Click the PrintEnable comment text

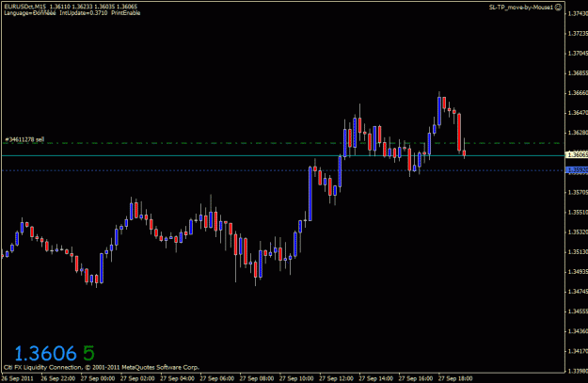point(126,13)
